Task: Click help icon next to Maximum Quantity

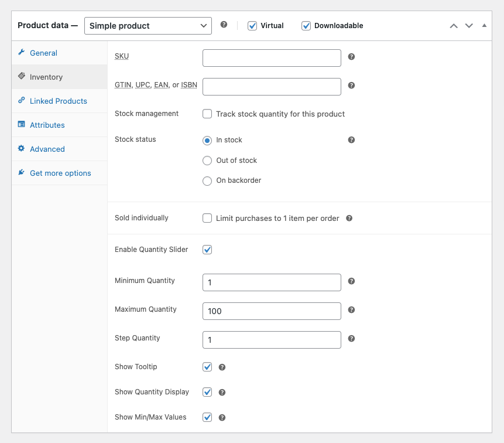Action: pyautogui.click(x=351, y=310)
